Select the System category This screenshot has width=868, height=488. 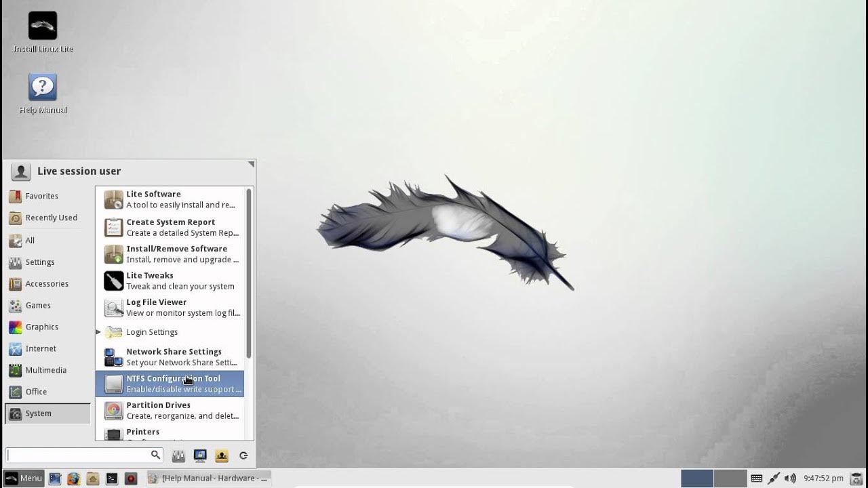[x=47, y=413]
